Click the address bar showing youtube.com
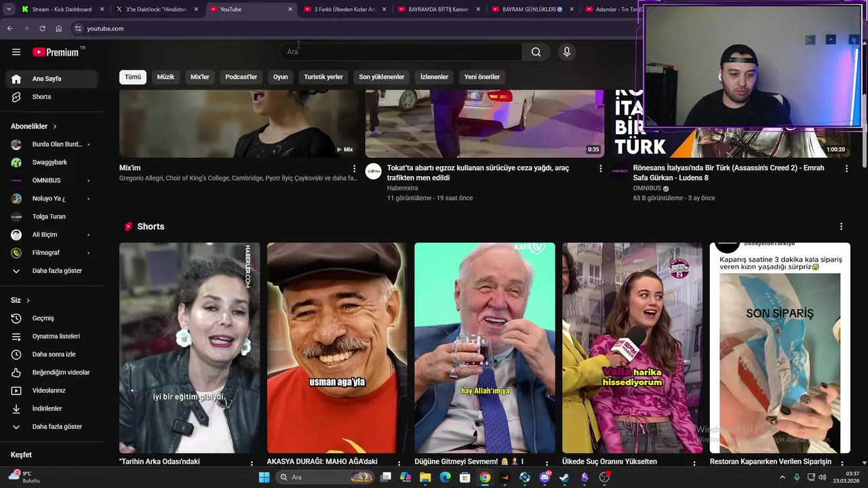868x488 pixels. click(353, 28)
